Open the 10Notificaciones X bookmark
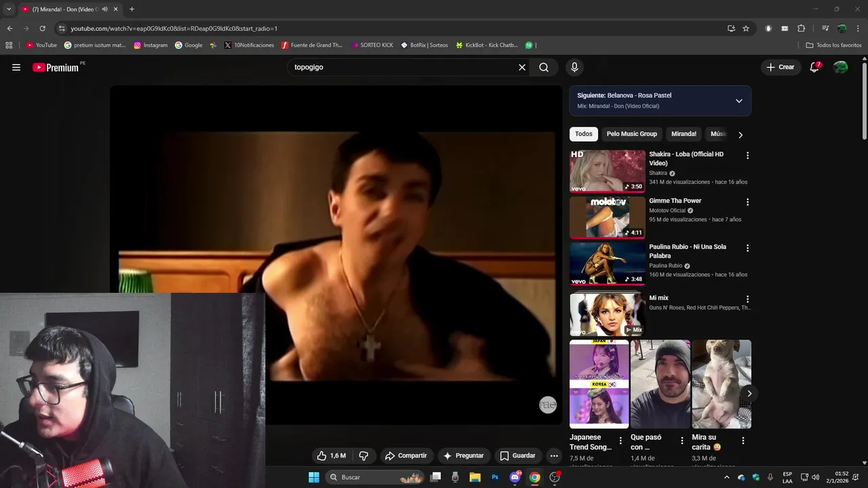Image resolution: width=868 pixels, height=488 pixels. point(249,45)
